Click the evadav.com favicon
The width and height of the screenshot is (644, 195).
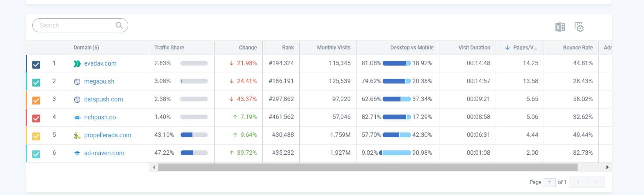(77, 63)
